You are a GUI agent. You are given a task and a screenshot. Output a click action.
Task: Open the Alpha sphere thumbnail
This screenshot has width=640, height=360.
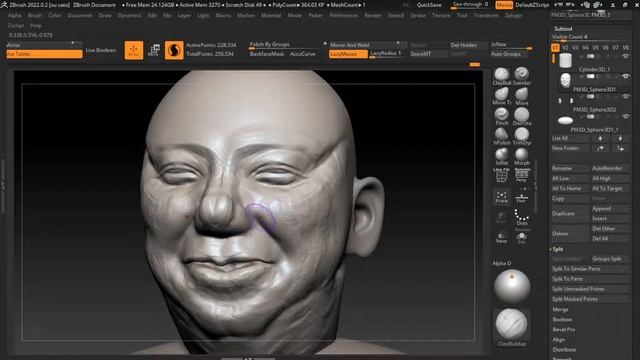[512, 286]
